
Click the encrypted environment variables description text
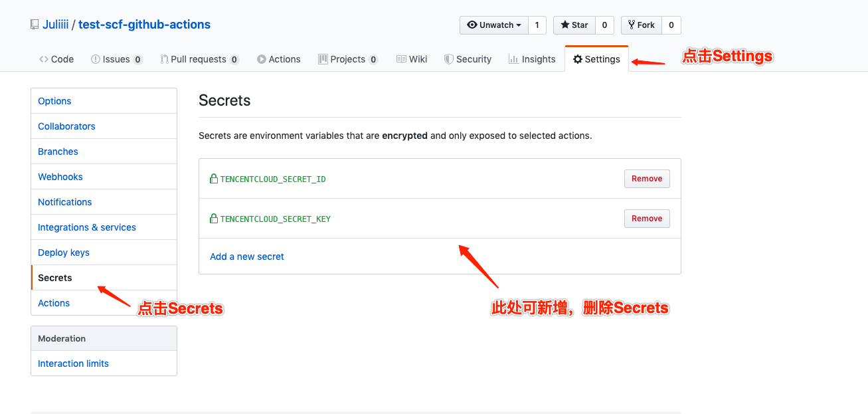[x=395, y=136]
